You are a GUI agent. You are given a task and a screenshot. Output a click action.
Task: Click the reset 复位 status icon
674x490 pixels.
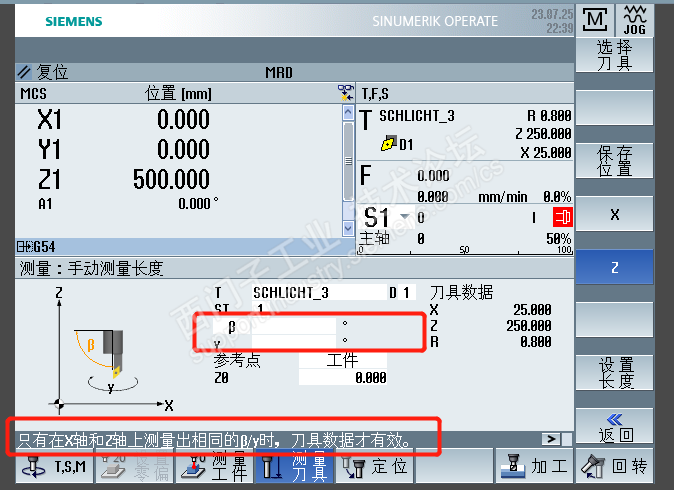pyautogui.click(x=25, y=72)
